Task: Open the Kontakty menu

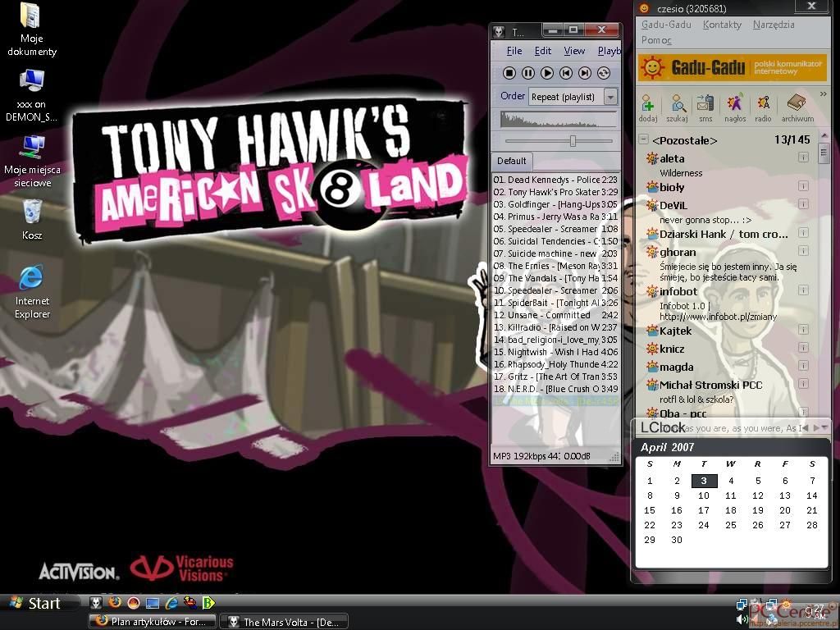Action: pos(722,25)
